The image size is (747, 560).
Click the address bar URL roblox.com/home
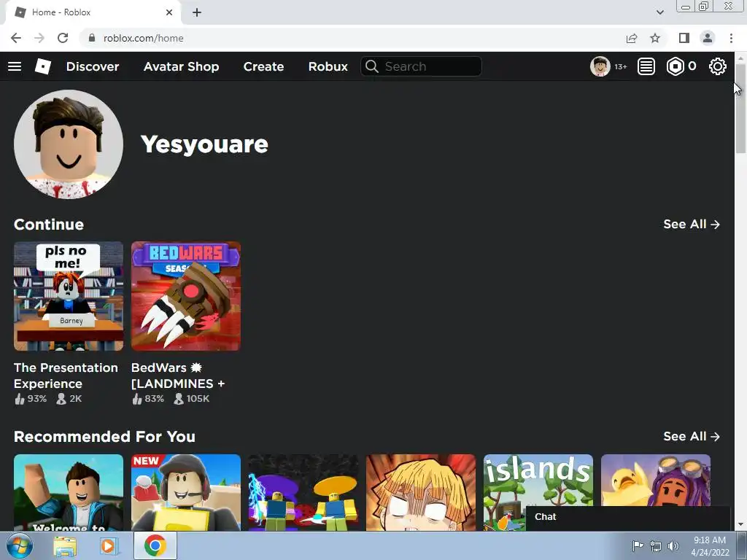(144, 38)
